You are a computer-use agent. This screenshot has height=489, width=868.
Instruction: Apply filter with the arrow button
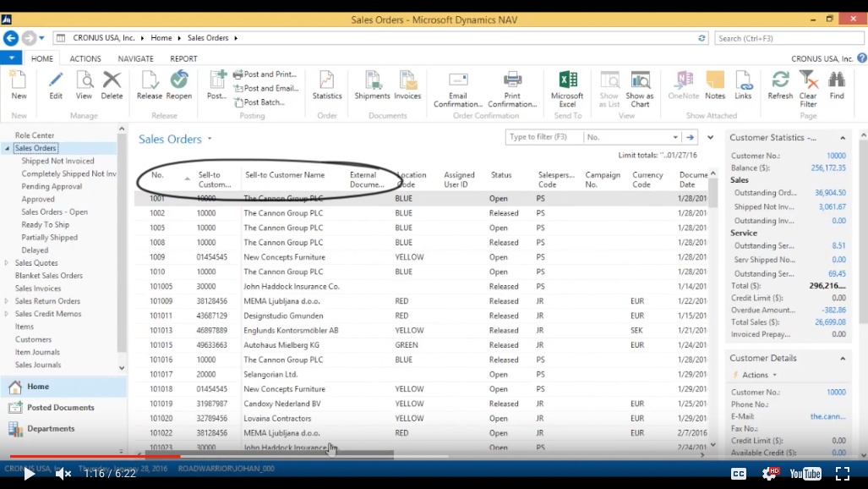tap(690, 137)
